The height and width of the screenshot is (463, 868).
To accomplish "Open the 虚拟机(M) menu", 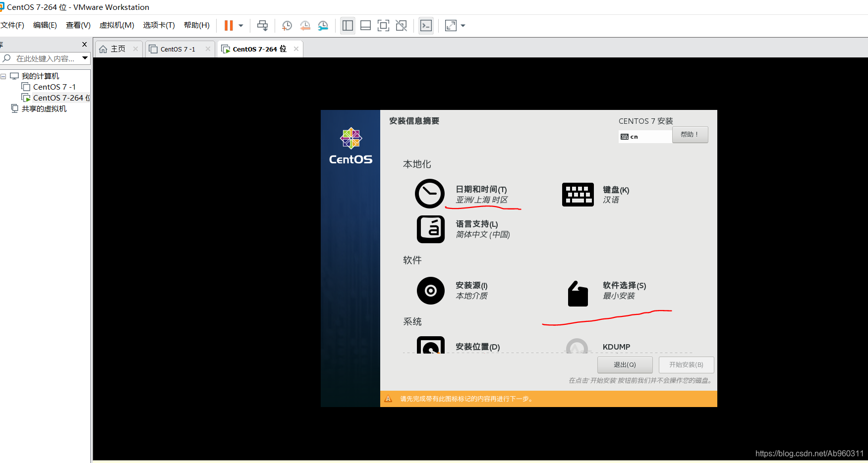I will 117,25.
